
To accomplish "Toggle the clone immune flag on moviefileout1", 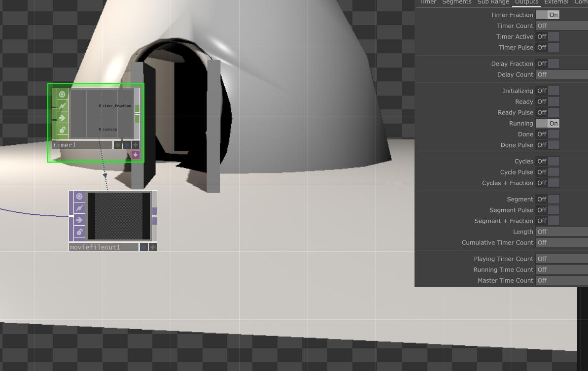I will click(x=79, y=208).
